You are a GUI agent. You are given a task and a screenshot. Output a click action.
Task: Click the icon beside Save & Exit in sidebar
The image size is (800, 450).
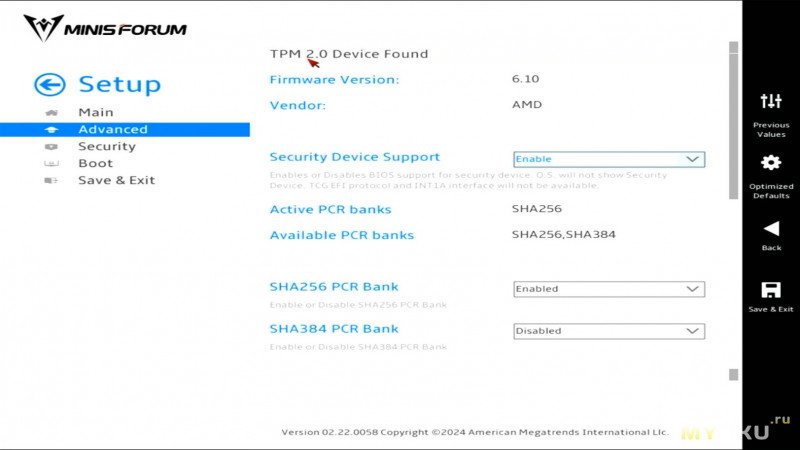51,181
